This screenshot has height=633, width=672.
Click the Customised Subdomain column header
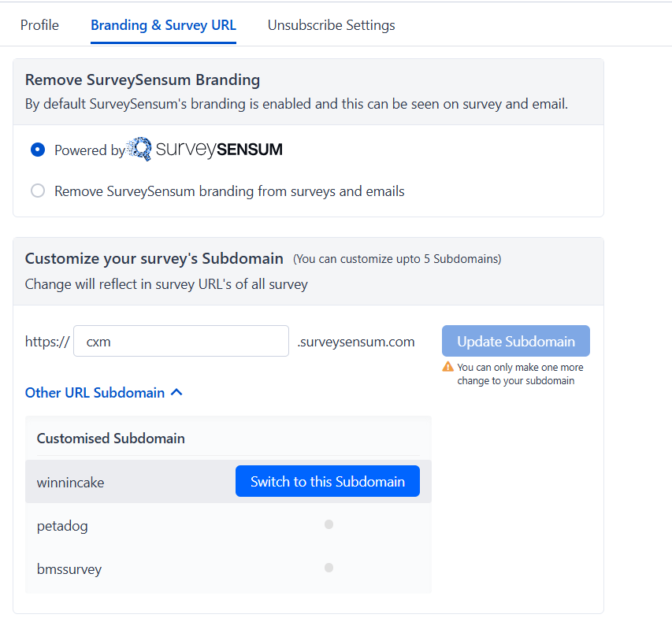click(111, 439)
